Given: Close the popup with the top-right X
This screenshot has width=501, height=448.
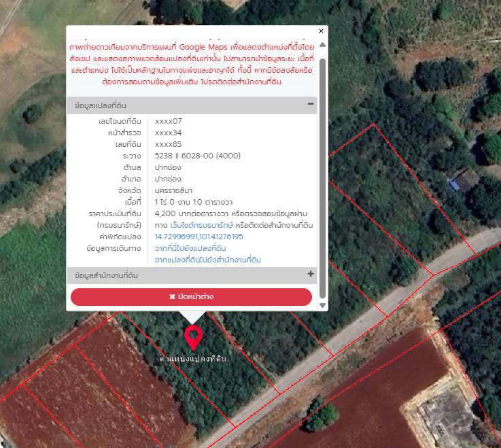Looking at the screenshot, I should [322, 31].
